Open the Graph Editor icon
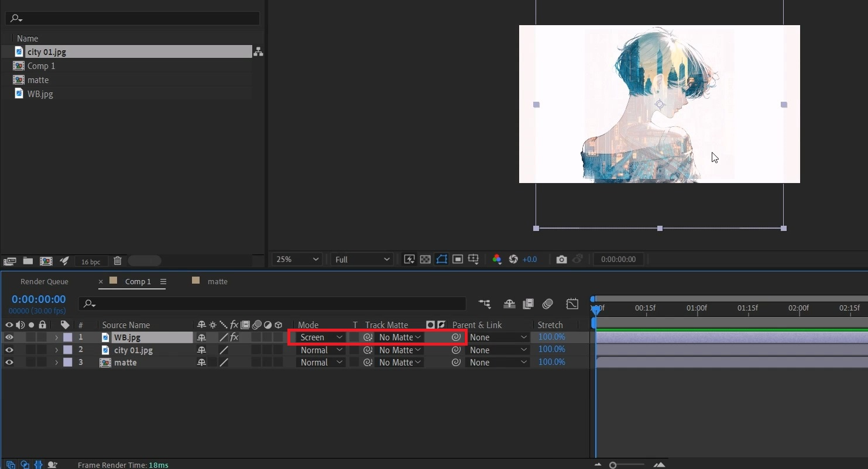The image size is (868, 469). tap(572, 304)
